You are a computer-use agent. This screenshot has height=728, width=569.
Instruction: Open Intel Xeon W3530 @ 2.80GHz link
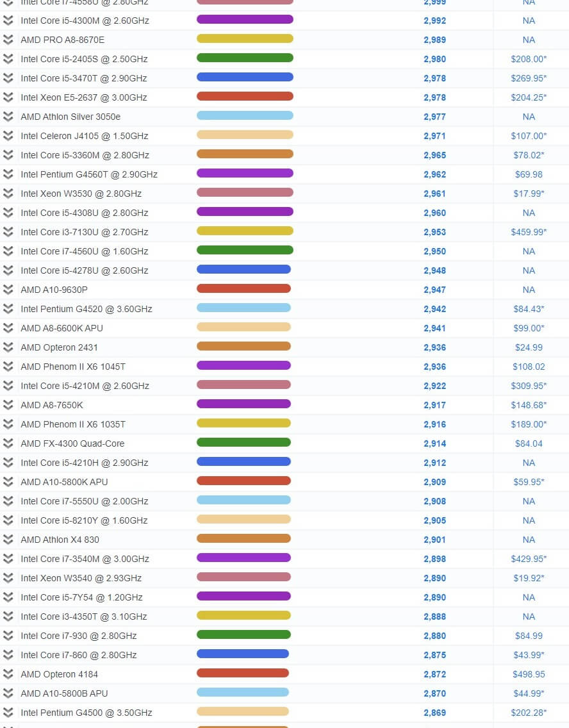(81, 194)
